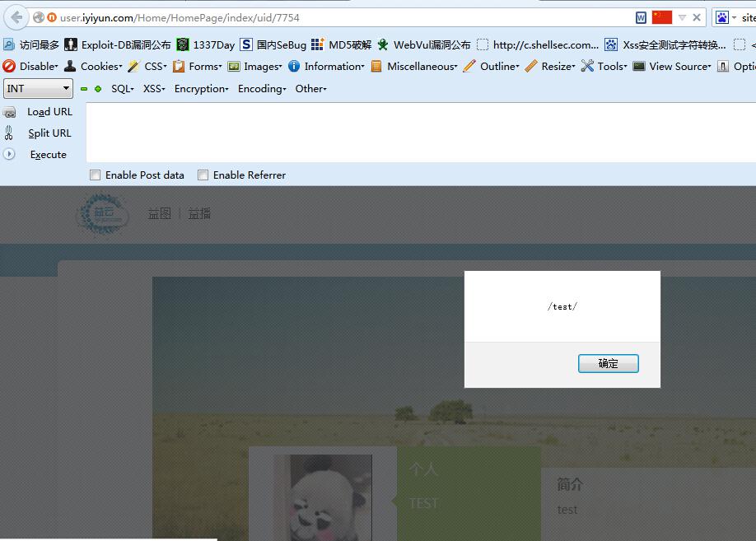Screen dimensions: 756x541
Task: Open the Miscellaneous dropdown menu
Action: 414,66
